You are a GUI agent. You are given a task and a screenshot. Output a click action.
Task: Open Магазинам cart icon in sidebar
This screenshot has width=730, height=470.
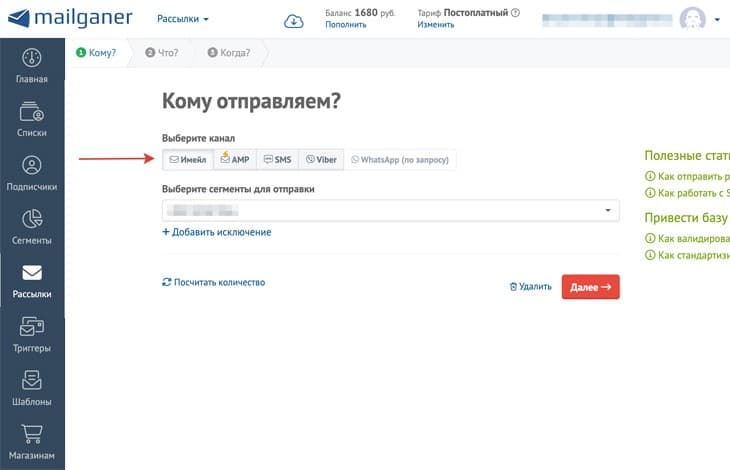point(32,442)
